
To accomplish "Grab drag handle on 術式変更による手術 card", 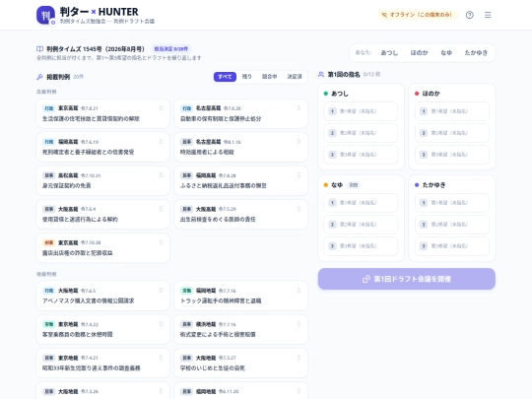I will [x=299, y=324].
